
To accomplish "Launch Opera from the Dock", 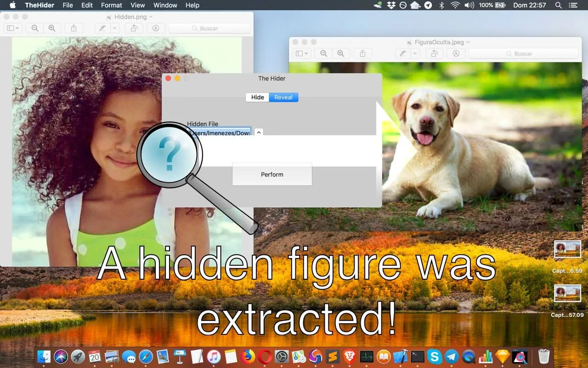I will 265,356.
